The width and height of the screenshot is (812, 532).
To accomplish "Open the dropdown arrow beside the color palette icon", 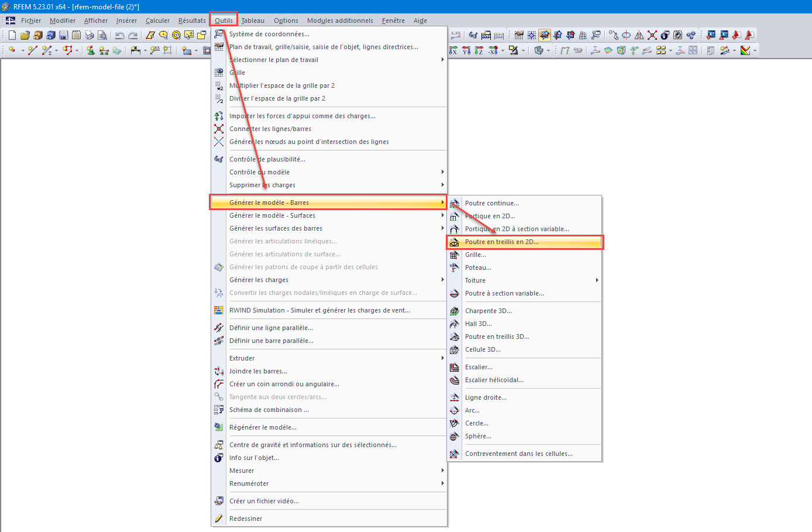I will click(x=755, y=50).
